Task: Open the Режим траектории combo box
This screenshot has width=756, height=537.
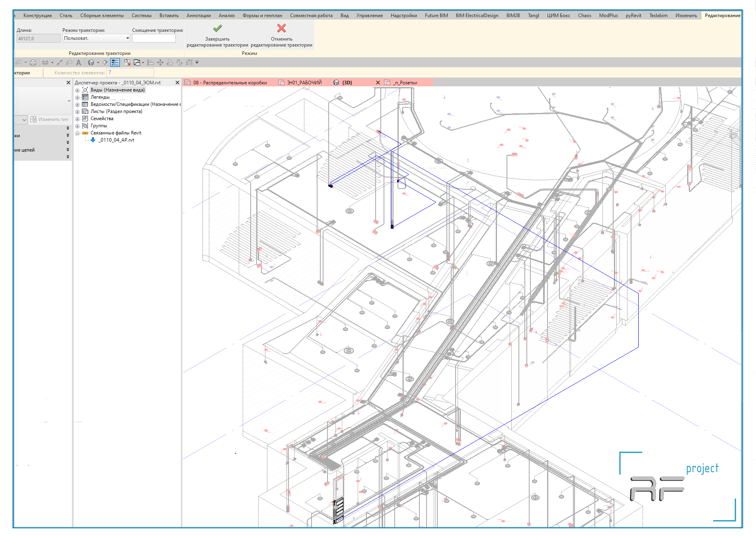Action: click(x=96, y=38)
